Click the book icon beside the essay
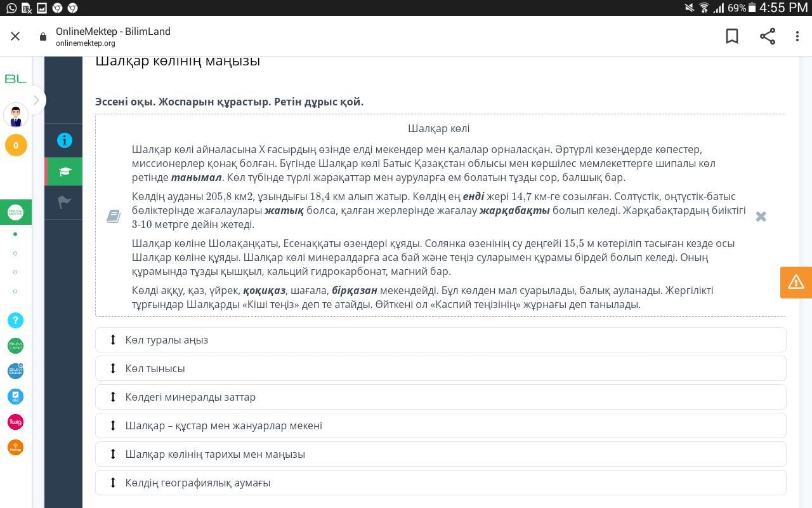This screenshot has width=812, height=508. point(114,217)
